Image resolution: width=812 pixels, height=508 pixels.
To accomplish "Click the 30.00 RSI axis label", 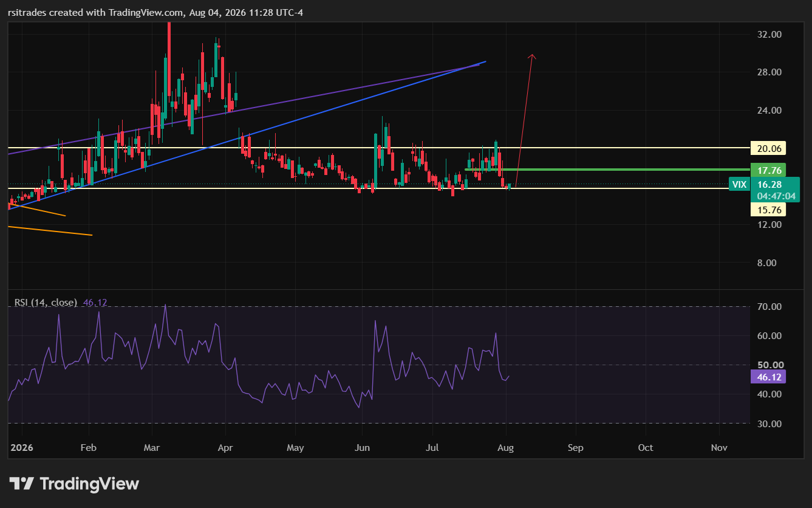I will tap(768, 424).
